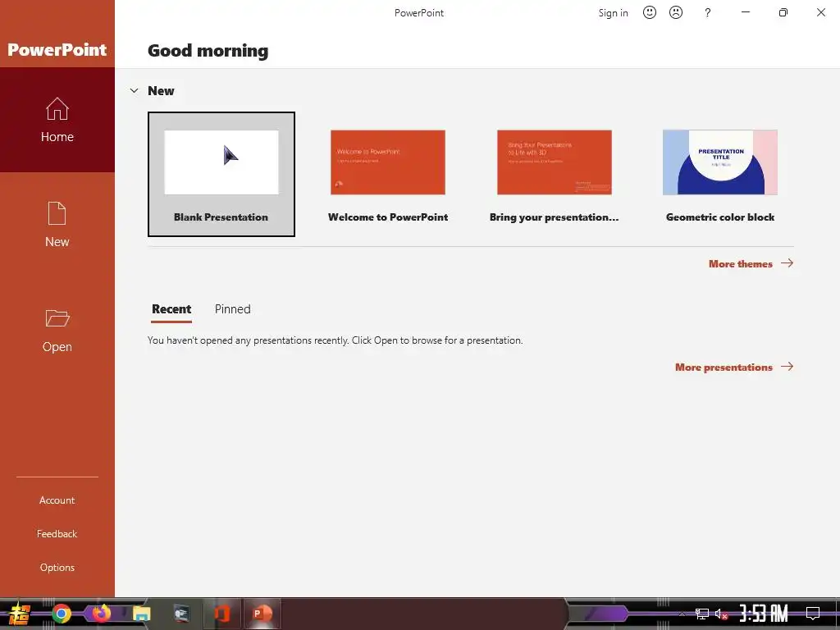Click the 3:53 AM clock on the taskbar
The height and width of the screenshot is (630, 840).
pyautogui.click(x=764, y=614)
